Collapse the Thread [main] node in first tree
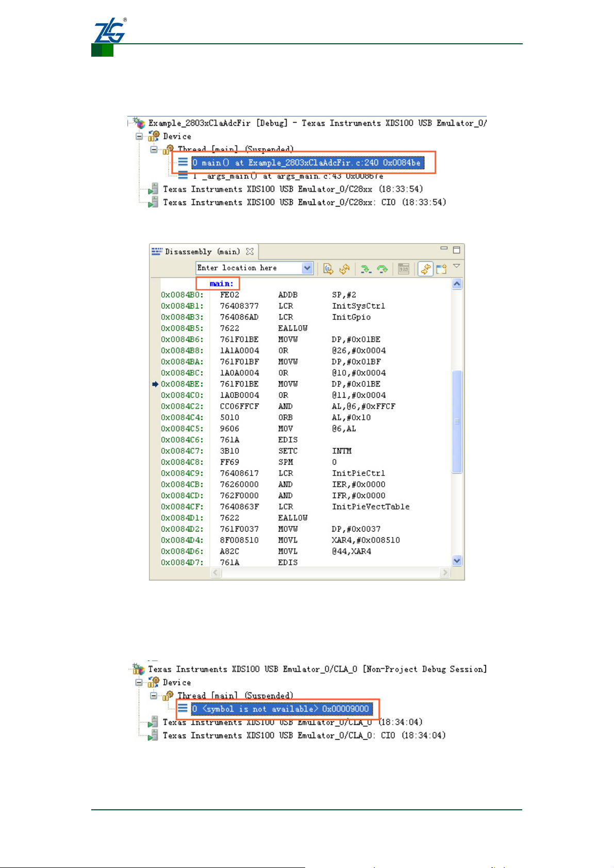Screen dimensions: 614x868 [154, 149]
